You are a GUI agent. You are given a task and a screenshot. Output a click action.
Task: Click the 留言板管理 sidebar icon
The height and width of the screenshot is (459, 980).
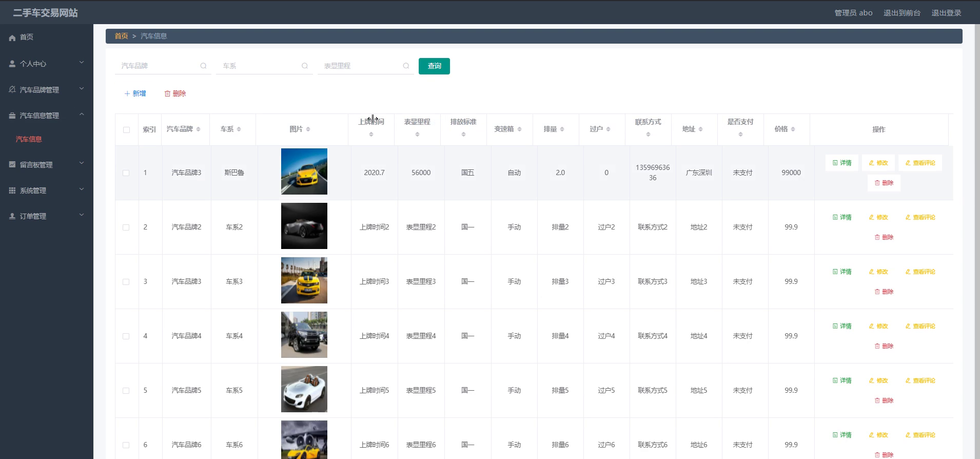(12, 164)
